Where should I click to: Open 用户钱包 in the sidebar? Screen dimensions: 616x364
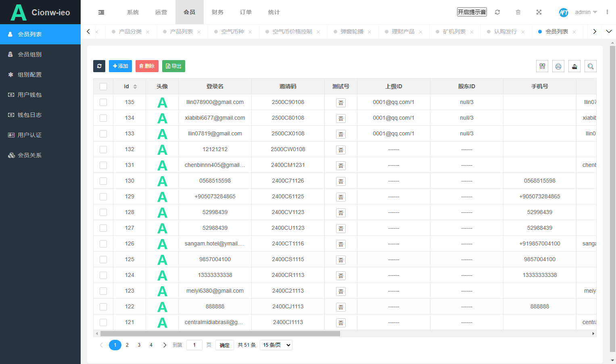pyautogui.click(x=40, y=95)
